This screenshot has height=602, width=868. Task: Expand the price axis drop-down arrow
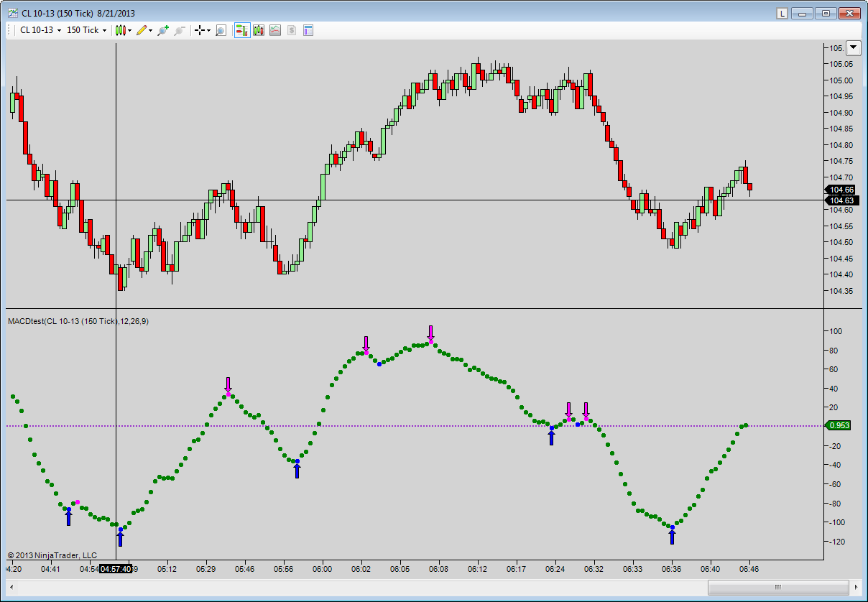click(853, 48)
